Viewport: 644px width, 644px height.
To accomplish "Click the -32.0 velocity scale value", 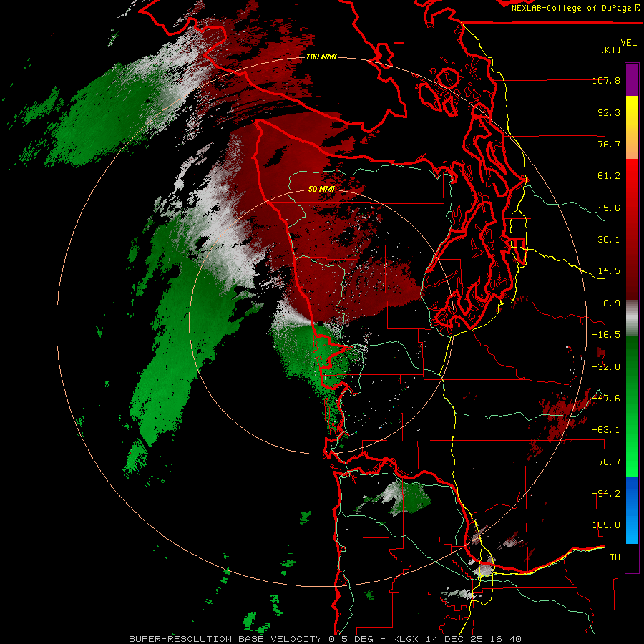I will [x=606, y=367].
